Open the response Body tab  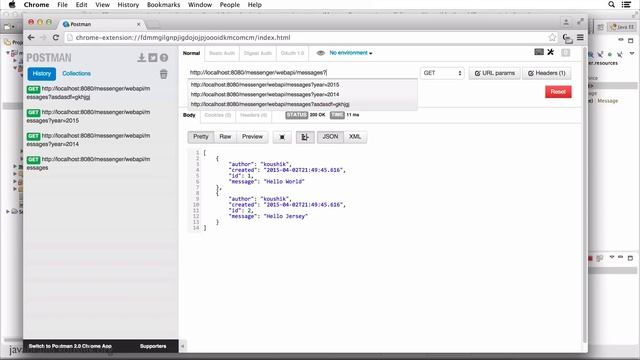click(189, 115)
